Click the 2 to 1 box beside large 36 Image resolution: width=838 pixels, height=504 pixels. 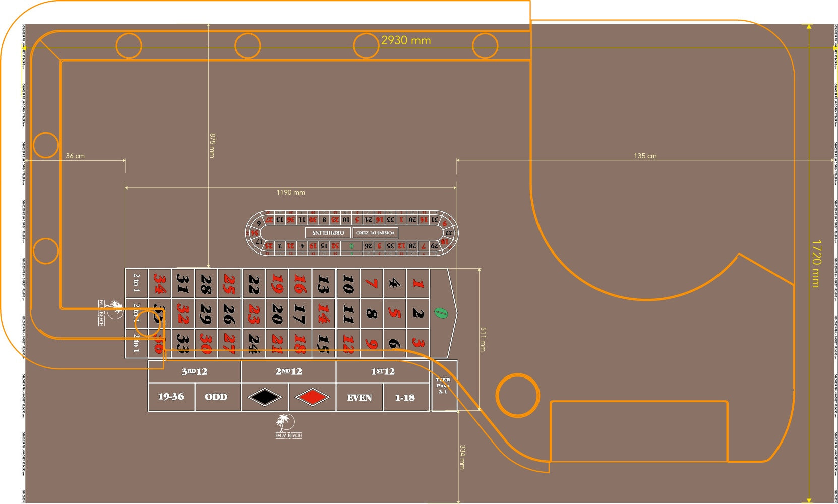[136, 343]
